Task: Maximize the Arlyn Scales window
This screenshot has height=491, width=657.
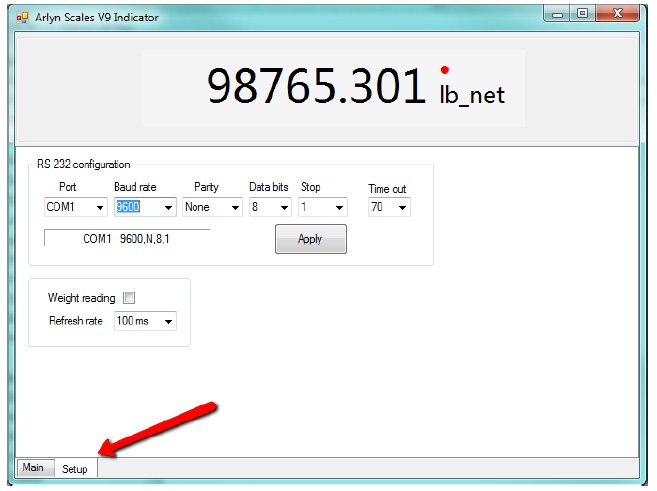Action: pos(582,13)
